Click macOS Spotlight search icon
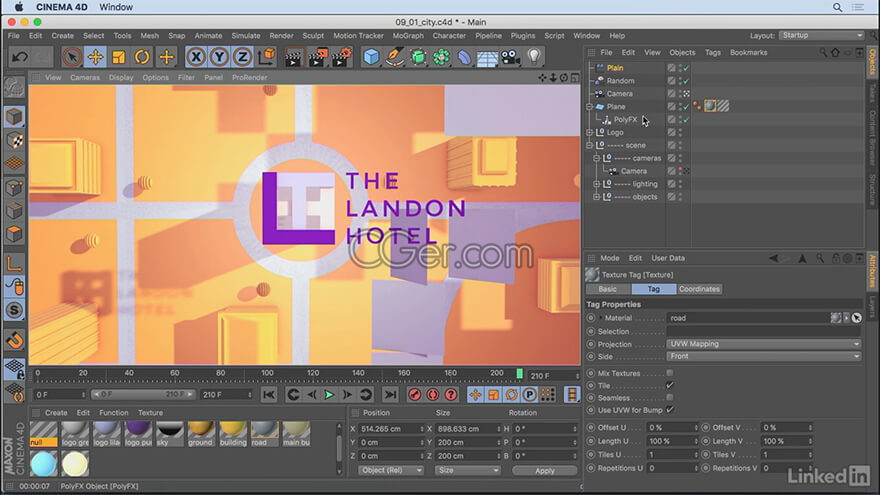Image resolution: width=880 pixels, height=495 pixels. (x=837, y=7)
